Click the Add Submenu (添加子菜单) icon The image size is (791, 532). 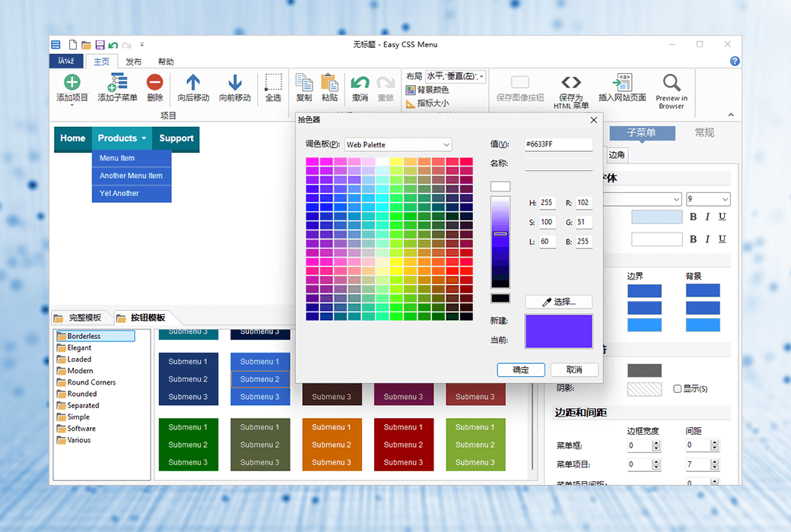(117, 82)
